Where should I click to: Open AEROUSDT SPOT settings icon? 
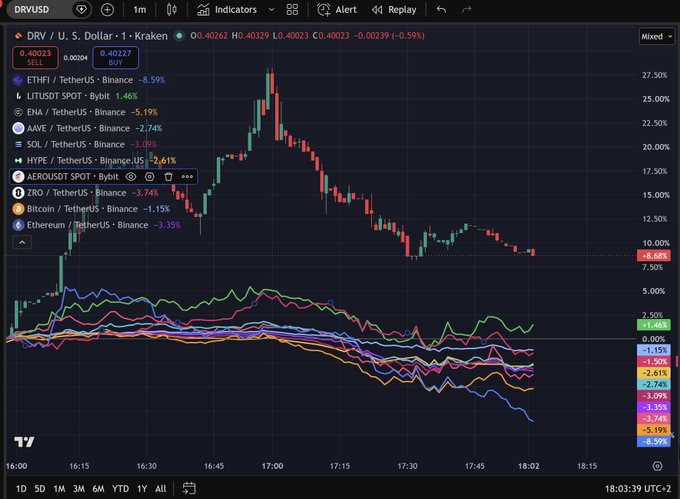click(x=150, y=177)
